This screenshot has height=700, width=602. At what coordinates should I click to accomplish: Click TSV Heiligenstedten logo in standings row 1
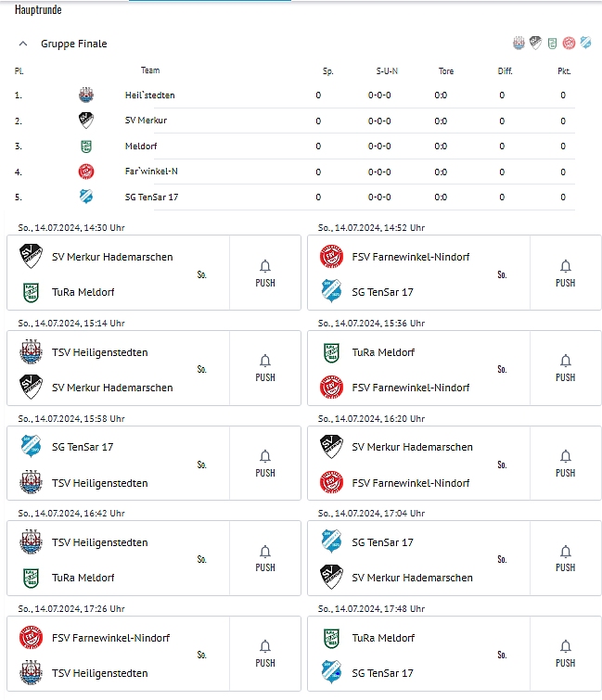[86, 95]
